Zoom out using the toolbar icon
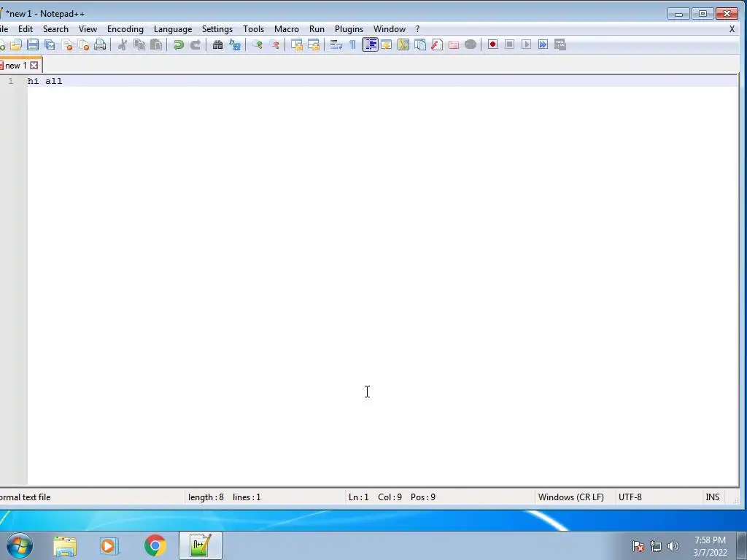747x560 pixels. click(274, 44)
